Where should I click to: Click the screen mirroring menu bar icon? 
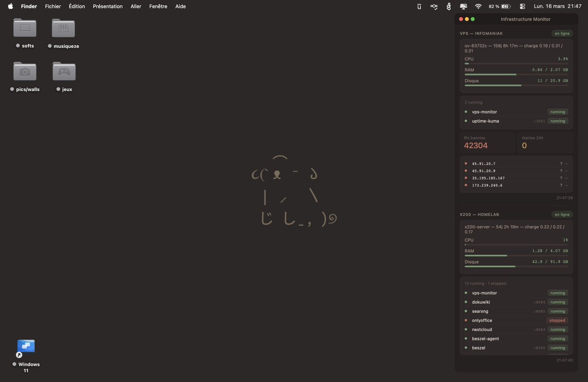(x=463, y=6)
